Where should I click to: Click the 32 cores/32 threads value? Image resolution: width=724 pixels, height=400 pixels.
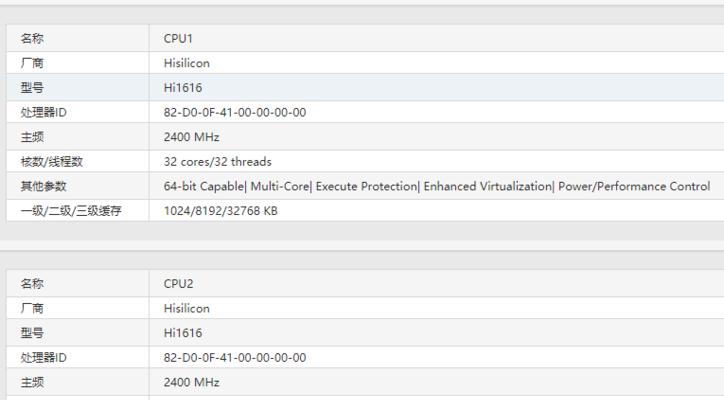[217, 162]
